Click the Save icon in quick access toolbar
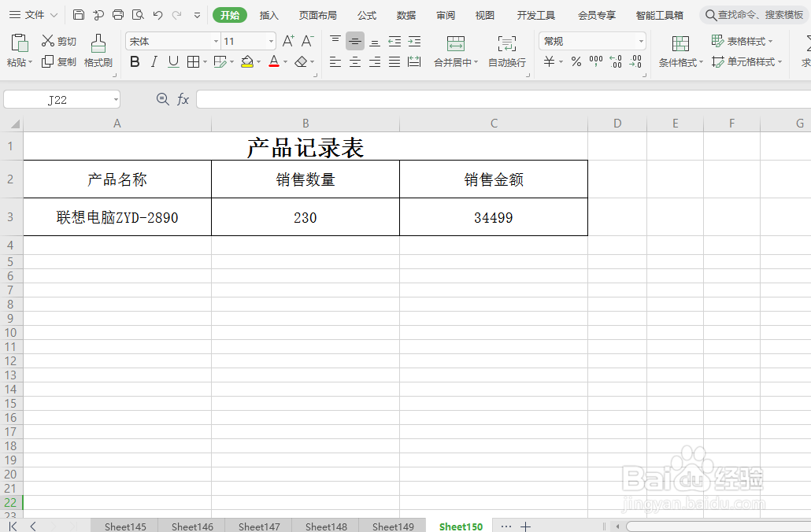Viewport: 811px width, 532px height. point(79,14)
